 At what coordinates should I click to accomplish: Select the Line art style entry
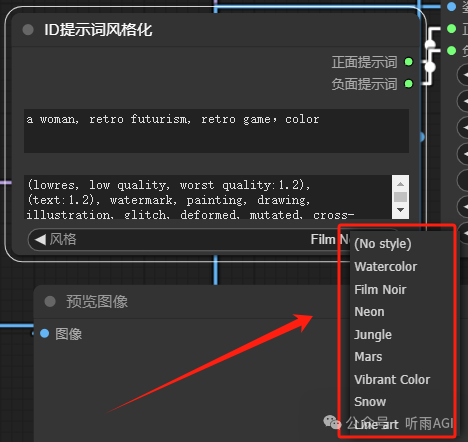point(376,425)
